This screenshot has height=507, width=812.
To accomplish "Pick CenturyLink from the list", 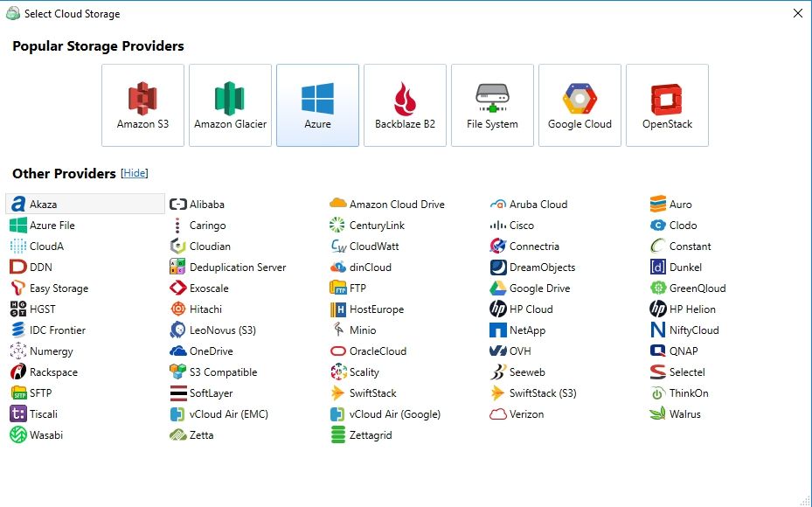I will point(366,226).
